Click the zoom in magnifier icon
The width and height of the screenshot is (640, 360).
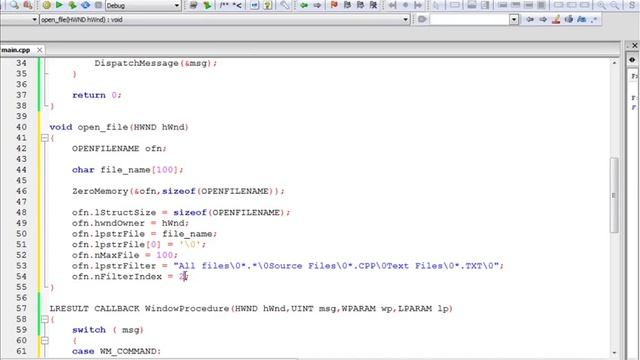point(601,5)
